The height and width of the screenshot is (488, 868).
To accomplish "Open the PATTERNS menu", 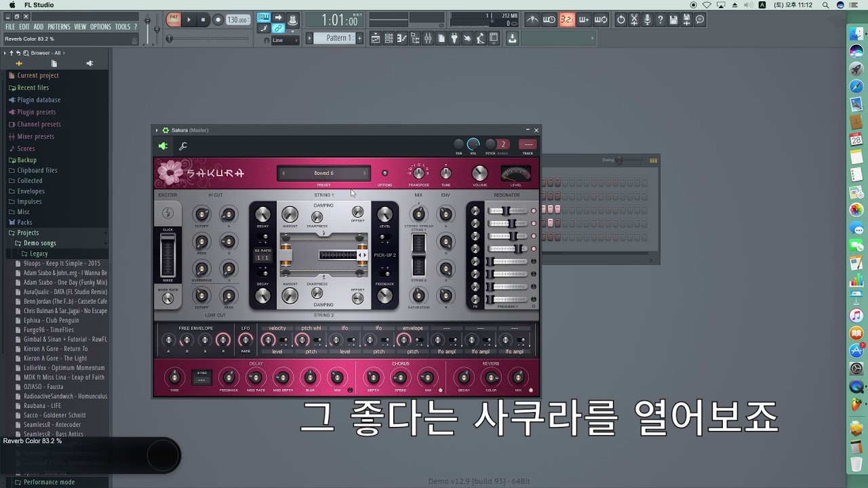I will 59,27.
